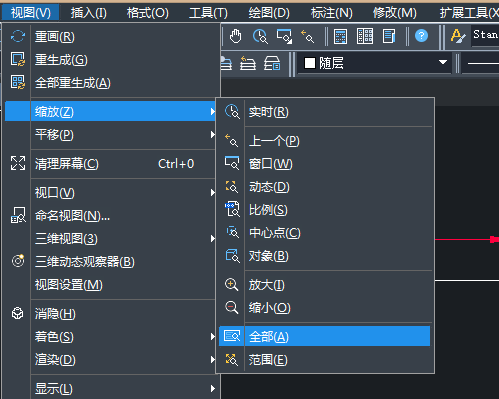Choose 比例(S) scale zoom

(324, 210)
